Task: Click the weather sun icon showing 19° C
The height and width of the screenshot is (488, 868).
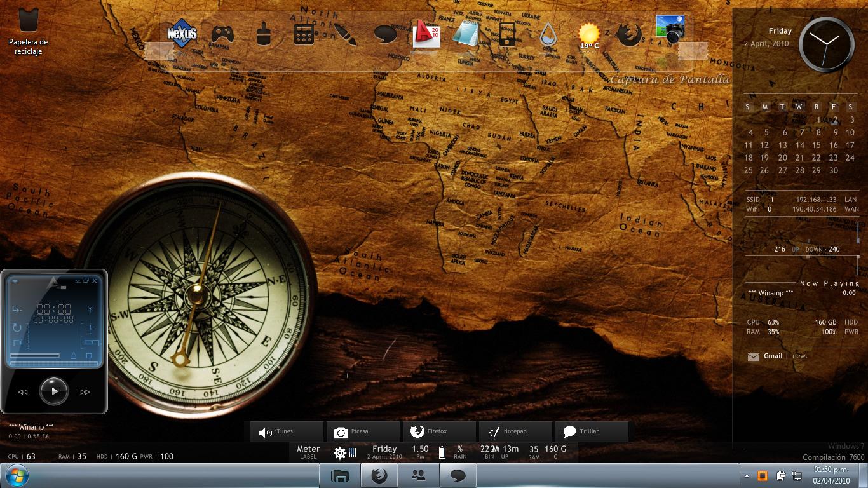Action: [x=589, y=34]
